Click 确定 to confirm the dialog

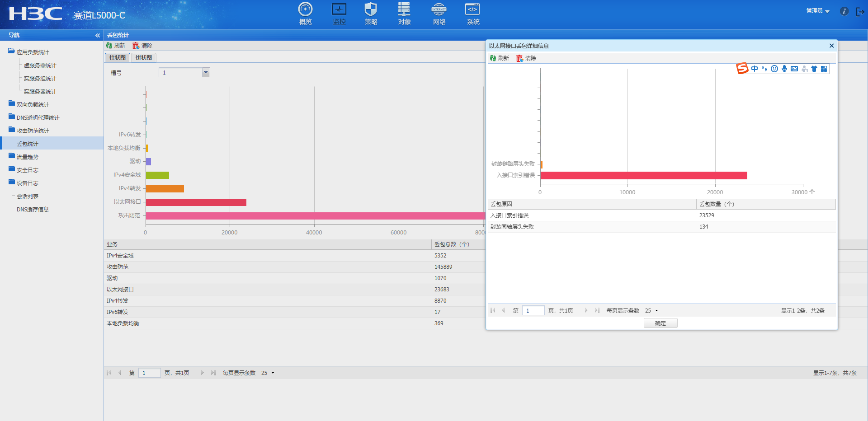pos(660,323)
